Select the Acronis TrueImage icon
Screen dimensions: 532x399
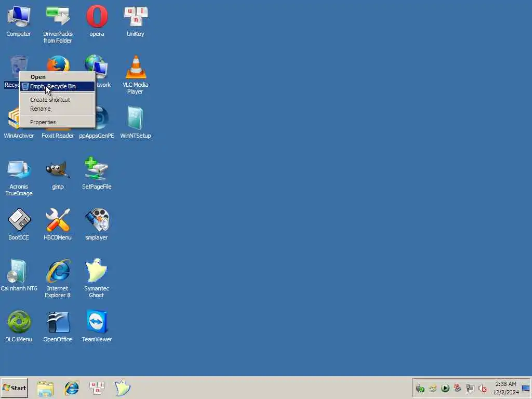pos(19,178)
